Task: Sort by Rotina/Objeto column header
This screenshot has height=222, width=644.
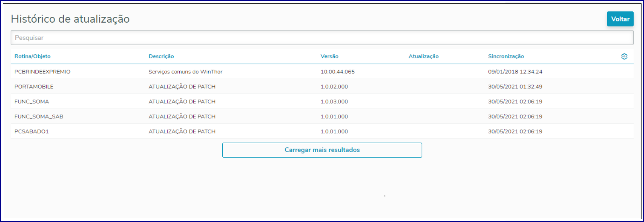Action: point(32,56)
